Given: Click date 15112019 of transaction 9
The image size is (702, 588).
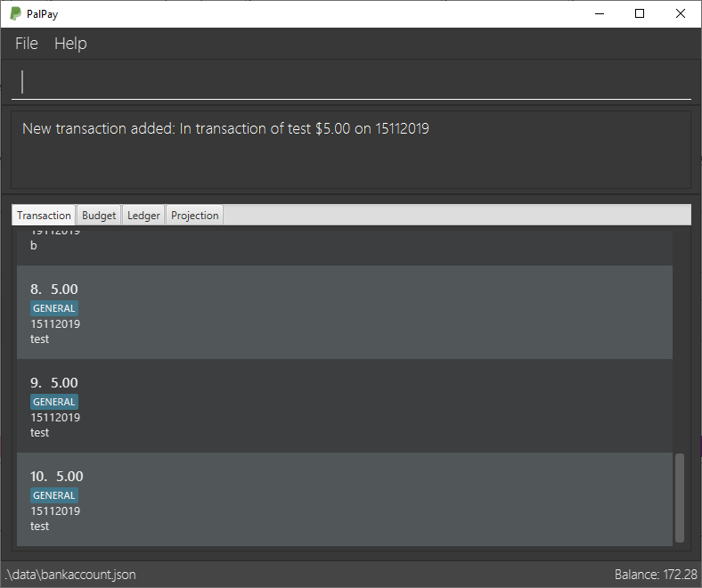Looking at the screenshot, I should point(55,417).
